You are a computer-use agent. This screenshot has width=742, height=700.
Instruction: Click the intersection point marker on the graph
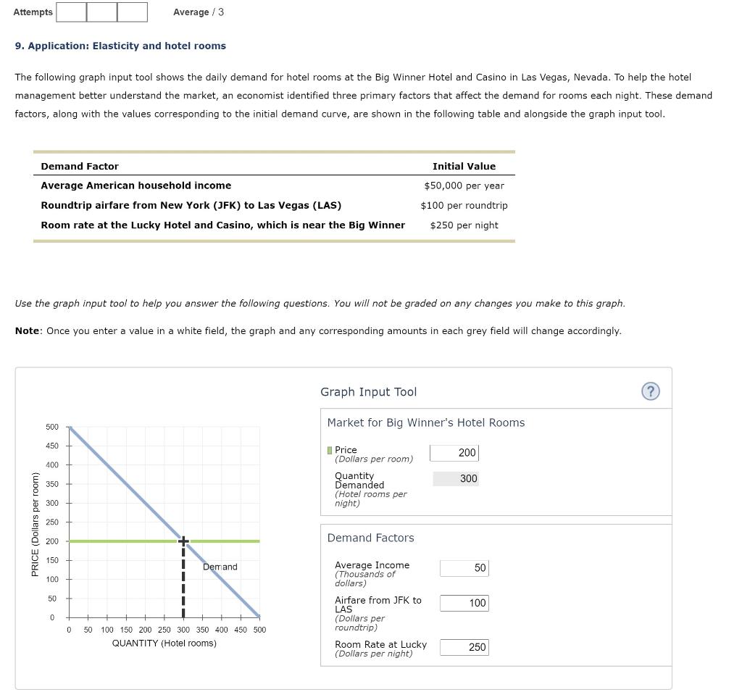pos(183,541)
